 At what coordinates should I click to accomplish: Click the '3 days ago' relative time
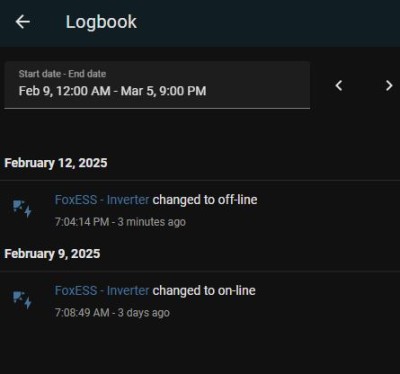point(144,313)
